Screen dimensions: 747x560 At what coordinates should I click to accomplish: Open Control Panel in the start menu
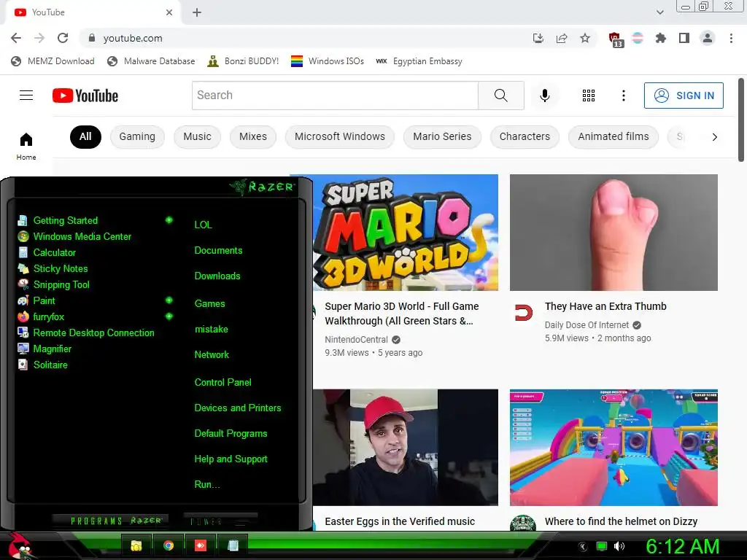[223, 382]
